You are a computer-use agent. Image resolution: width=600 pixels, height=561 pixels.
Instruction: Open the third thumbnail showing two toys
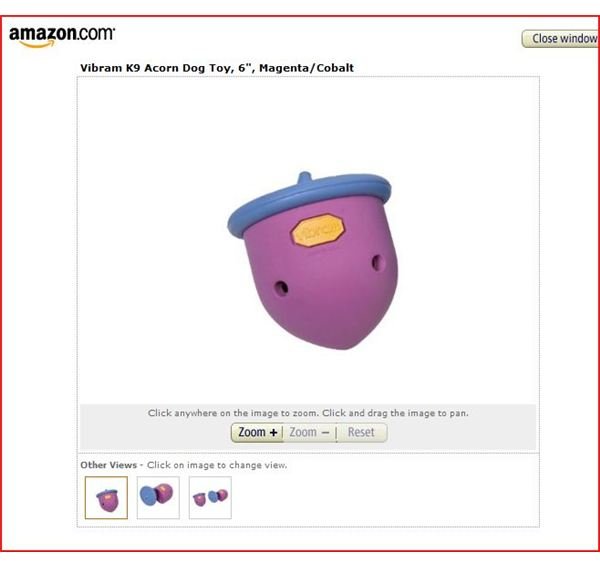[x=210, y=497]
